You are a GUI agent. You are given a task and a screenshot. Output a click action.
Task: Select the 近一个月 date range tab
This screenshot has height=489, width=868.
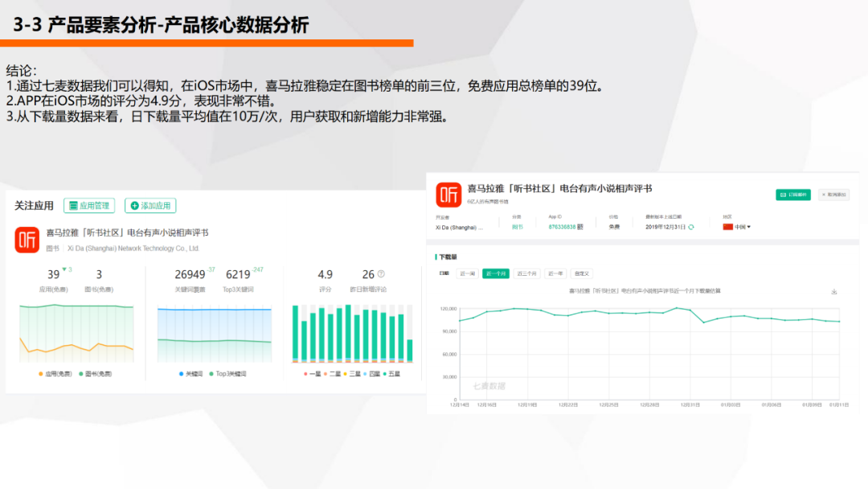(x=495, y=273)
